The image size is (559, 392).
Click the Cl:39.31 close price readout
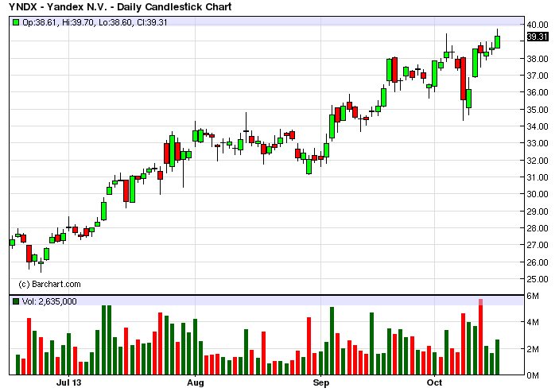pos(152,22)
